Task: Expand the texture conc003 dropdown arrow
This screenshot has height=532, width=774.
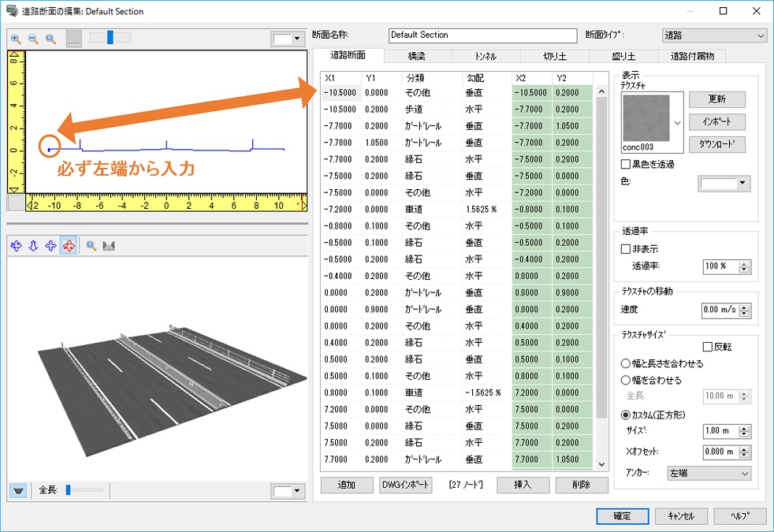Action: 677,123
